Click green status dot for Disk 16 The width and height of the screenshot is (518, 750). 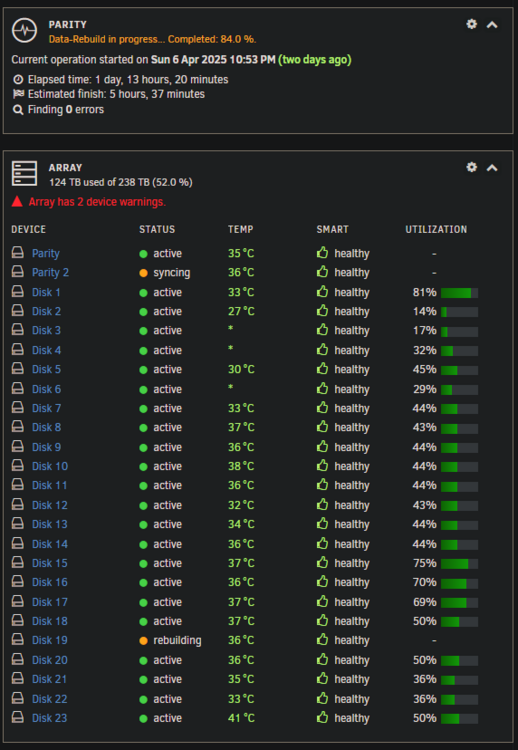(143, 583)
